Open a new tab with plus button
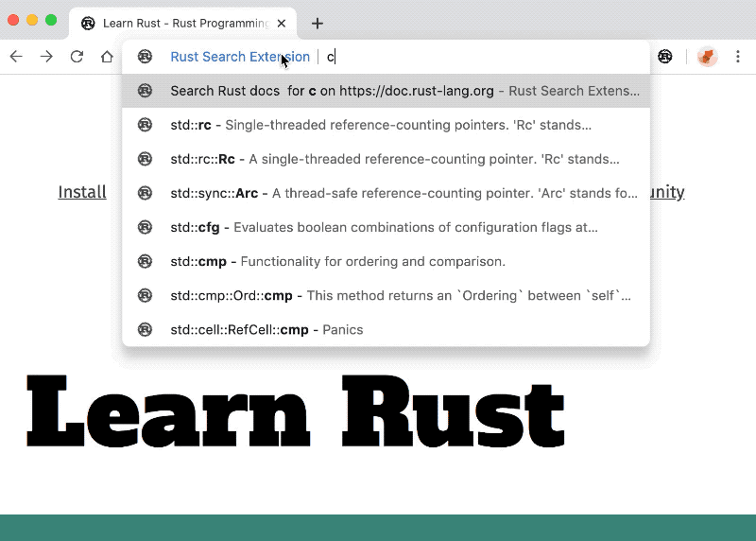The height and width of the screenshot is (541, 756). click(318, 23)
